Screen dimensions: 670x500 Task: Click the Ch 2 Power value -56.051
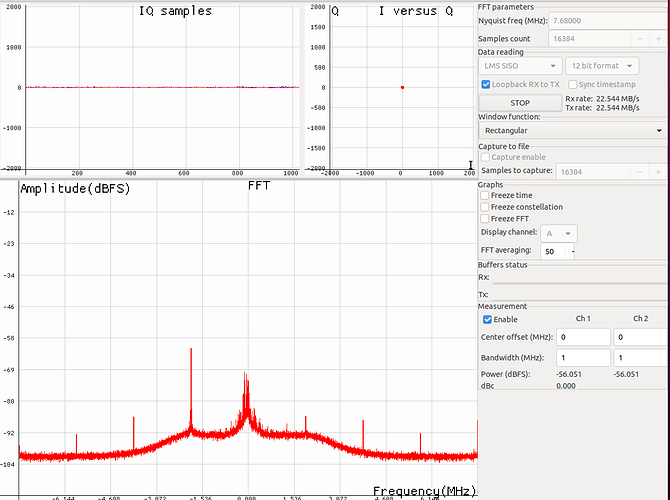(x=626, y=374)
